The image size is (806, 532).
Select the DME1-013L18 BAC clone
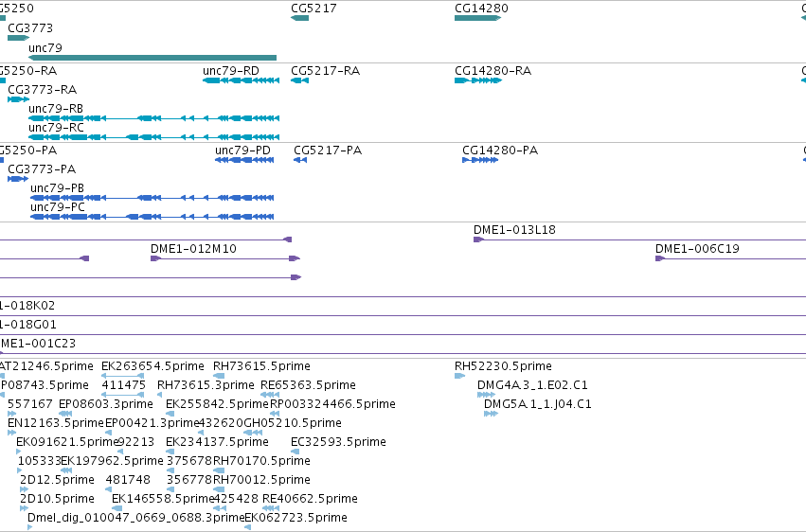[639, 239]
